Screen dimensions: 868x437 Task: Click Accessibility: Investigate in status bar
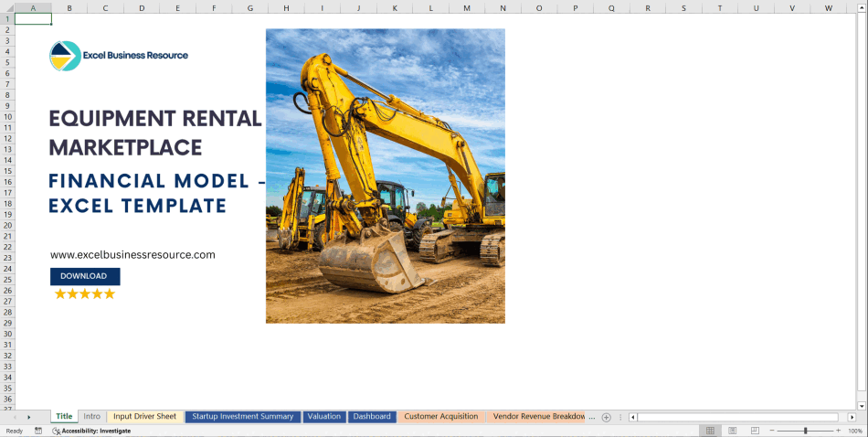(96, 431)
